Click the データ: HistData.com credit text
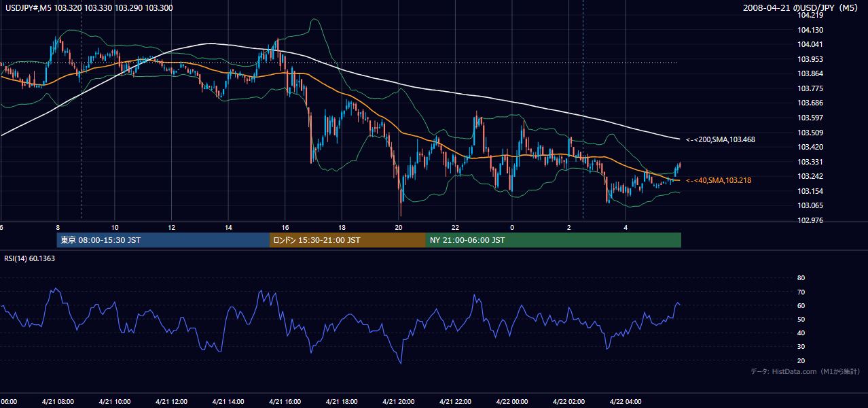 coord(806,371)
